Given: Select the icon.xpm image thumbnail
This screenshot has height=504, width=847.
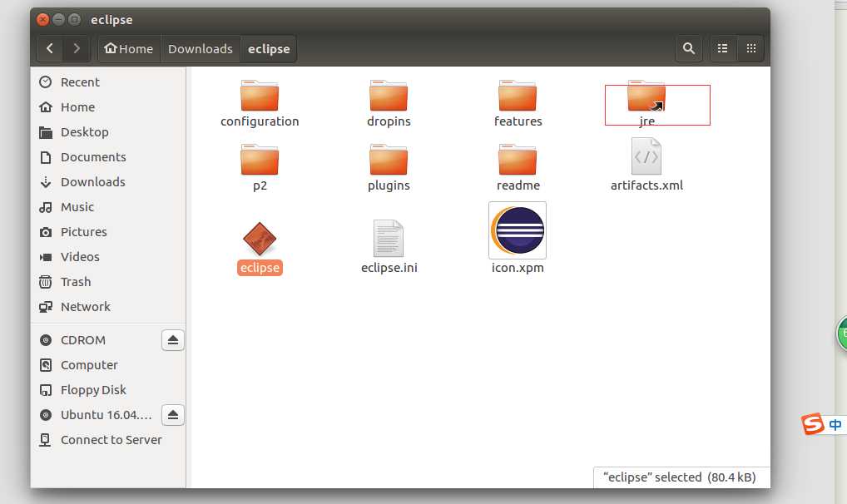Looking at the screenshot, I should (518, 230).
